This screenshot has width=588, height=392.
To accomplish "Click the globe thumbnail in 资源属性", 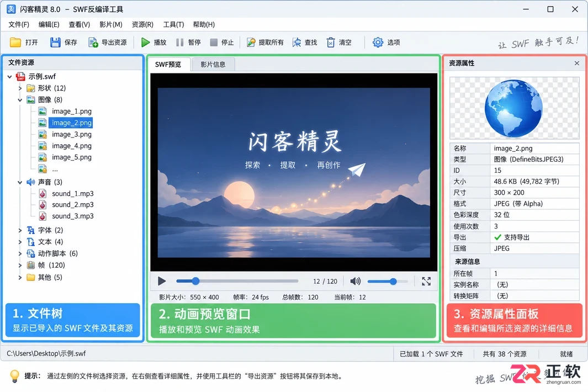I will point(513,108).
